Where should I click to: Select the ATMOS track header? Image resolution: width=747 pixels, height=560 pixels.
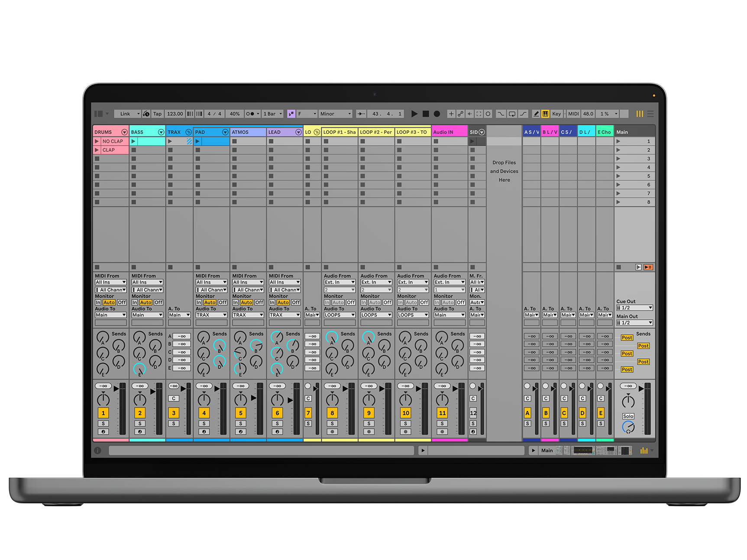point(248,132)
